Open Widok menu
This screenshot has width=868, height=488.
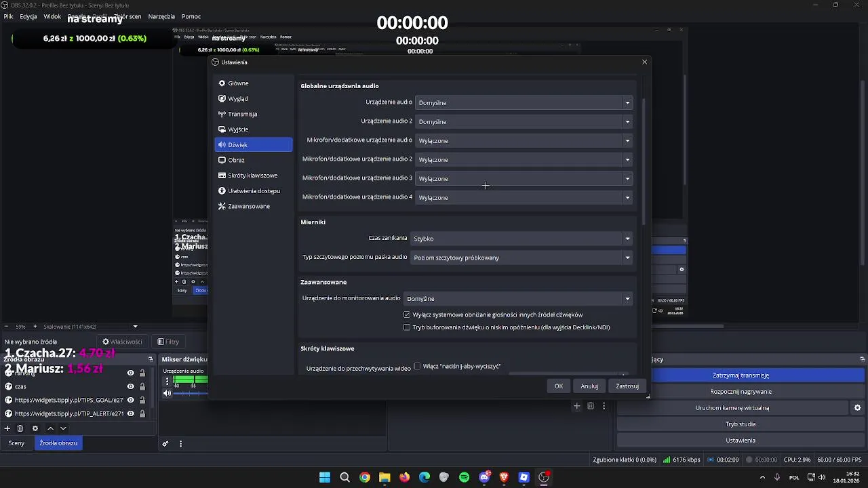point(52,16)
